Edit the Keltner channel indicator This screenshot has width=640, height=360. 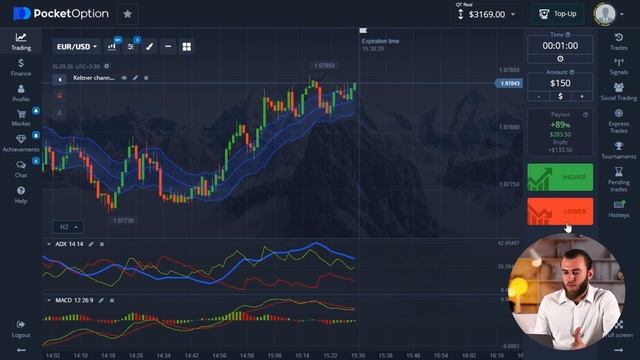[x=135, y=78]
